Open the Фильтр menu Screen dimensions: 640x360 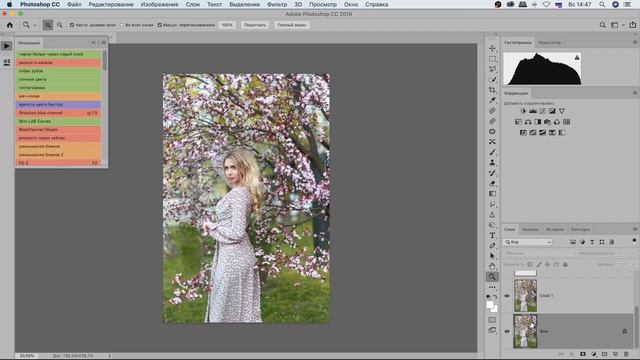(x=277, y=4)
